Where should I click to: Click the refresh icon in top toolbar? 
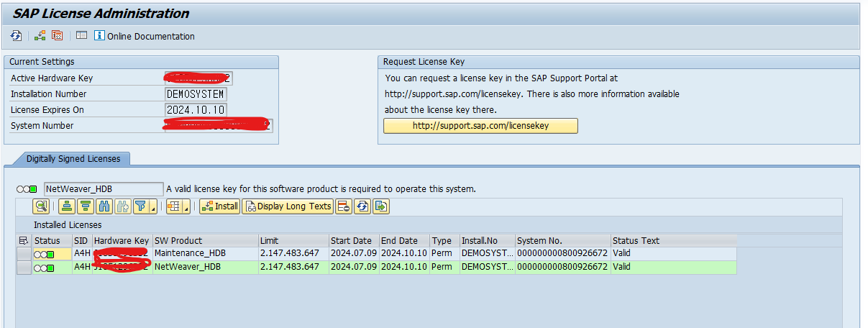click(x=16, y=36)
